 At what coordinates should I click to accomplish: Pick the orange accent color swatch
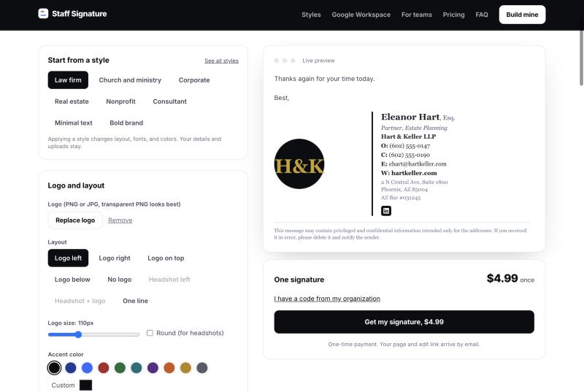pos(169,368)
